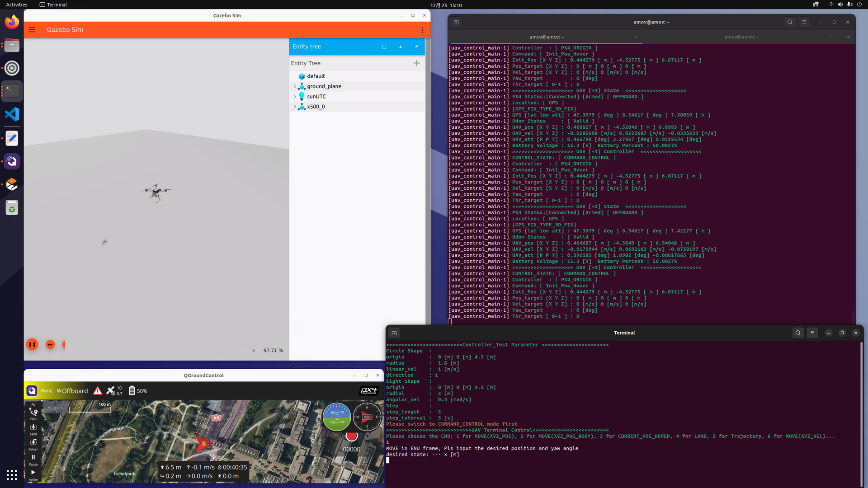Select the sunUTC light entity
868x488 pixels.
pyautogui.click(x=357, y=97)
